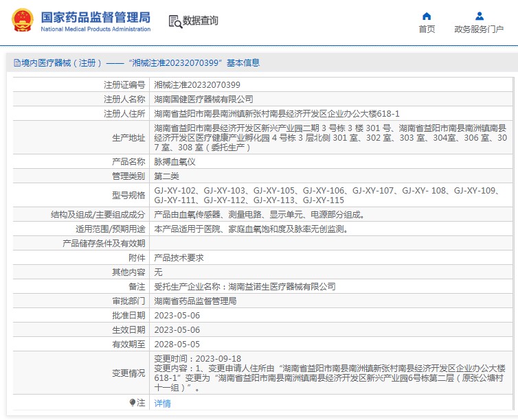
Task: Select 生效日期 value 2023-05-06
Action: pyautogui.click(x=177, y=330)
